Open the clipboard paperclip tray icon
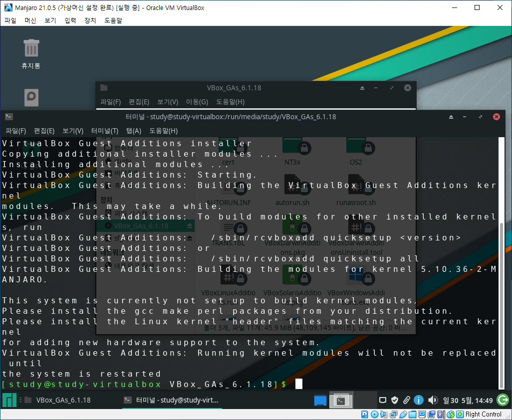 point(407,400)
